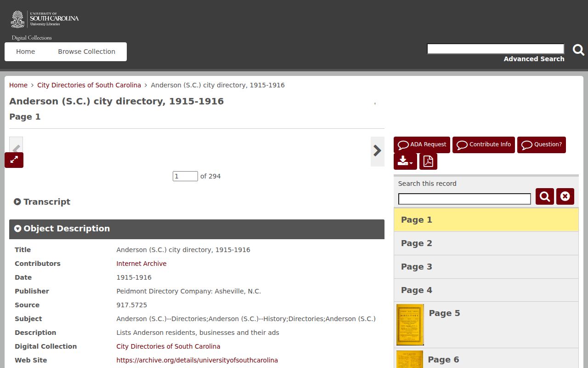The width and height of the screenshot is (588, 368).
Task: Open the download options dropdown
Action: 405,161
